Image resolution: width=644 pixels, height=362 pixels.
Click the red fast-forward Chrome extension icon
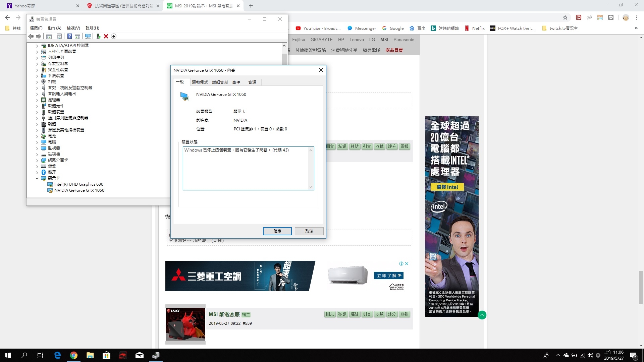coord(579,17)
